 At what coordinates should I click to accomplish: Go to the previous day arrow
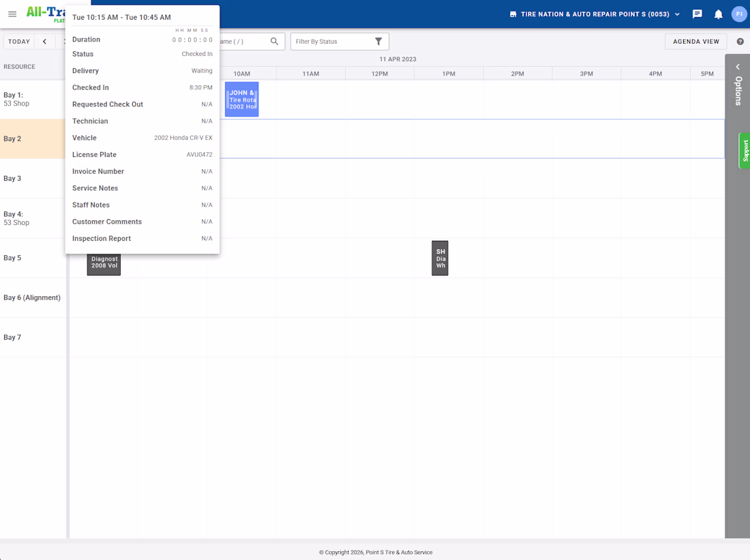pyautogui.click(x=44, y=42)
